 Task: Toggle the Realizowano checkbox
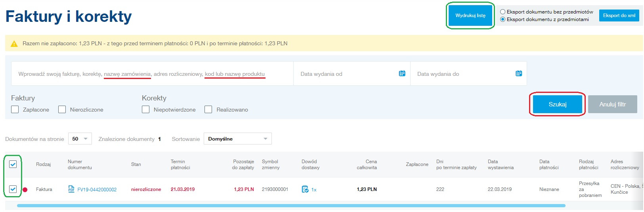pyautogui.click(x=208, y=110)
